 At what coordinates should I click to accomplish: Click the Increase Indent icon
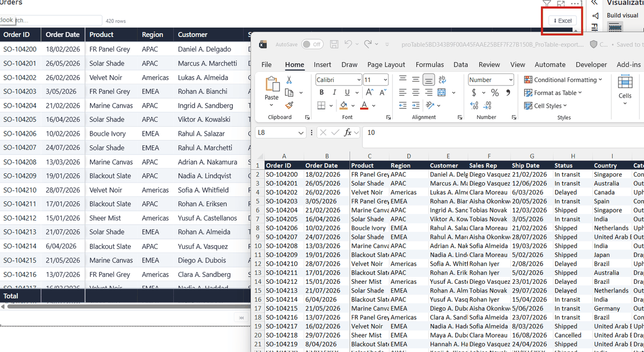(x=416, y=106)
